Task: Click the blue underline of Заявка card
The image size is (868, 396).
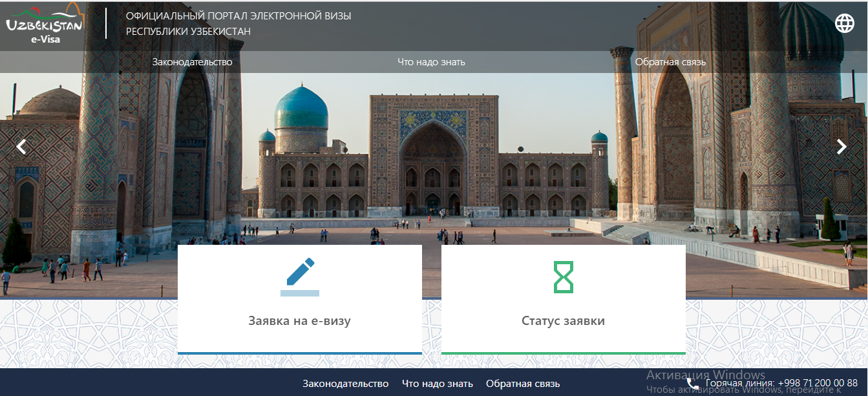Action: pos(299,353)
